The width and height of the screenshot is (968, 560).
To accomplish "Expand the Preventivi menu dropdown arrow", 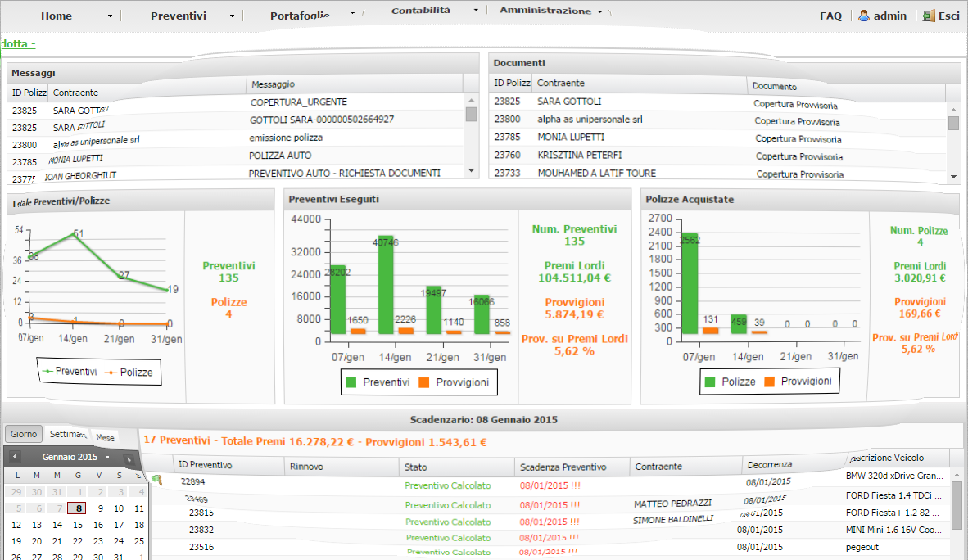I will (232, 16).
